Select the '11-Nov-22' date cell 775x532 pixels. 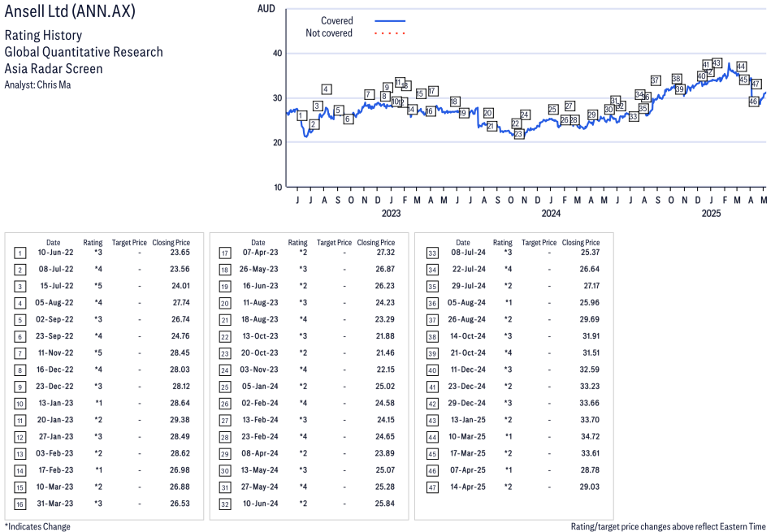(x=55, y=353)
